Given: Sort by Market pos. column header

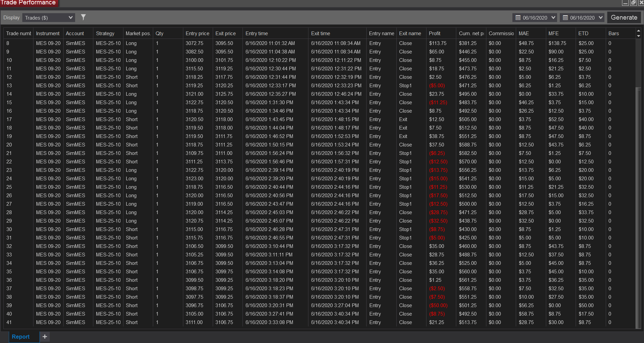Looking at the screenshot, I should (x=138, y=33).
